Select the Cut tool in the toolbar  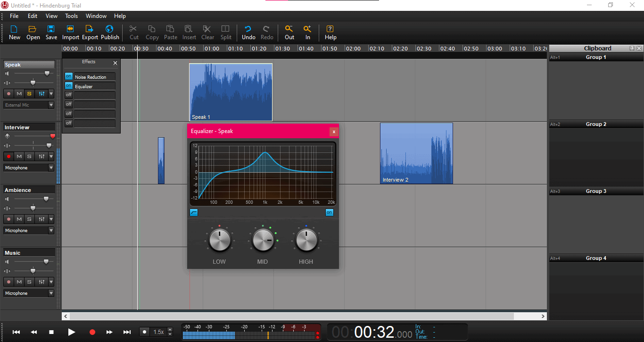(x=133, y=32)
